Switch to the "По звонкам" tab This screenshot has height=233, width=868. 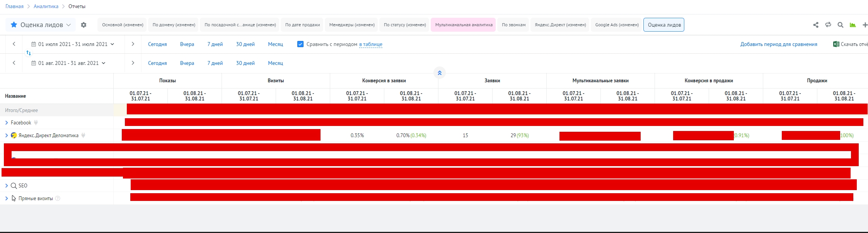pyautogui.click(x=513, y=25)
